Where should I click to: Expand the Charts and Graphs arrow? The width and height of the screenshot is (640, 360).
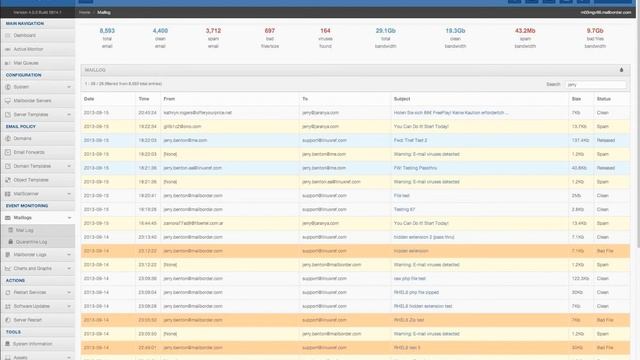69,269
